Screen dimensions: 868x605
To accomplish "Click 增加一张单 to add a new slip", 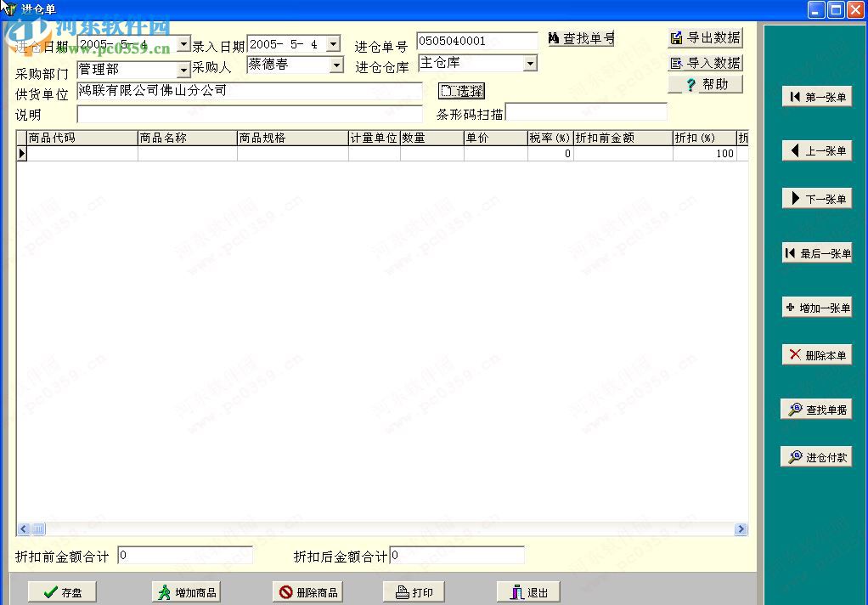I will [x=816, y=308].
